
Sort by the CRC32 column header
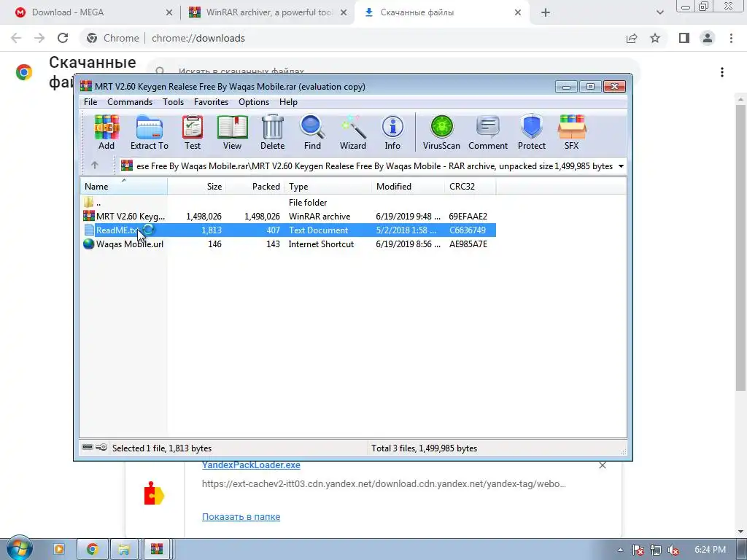click(x=470, y=186)
